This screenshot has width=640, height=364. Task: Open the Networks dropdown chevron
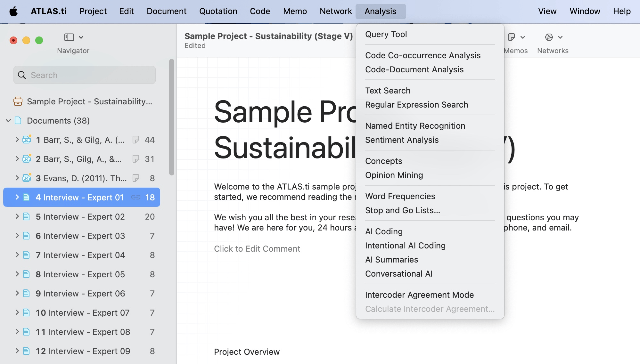click(560, 37)
